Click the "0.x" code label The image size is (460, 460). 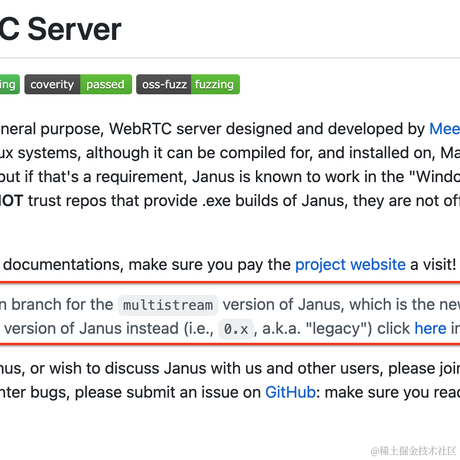[x=236, y=329]
